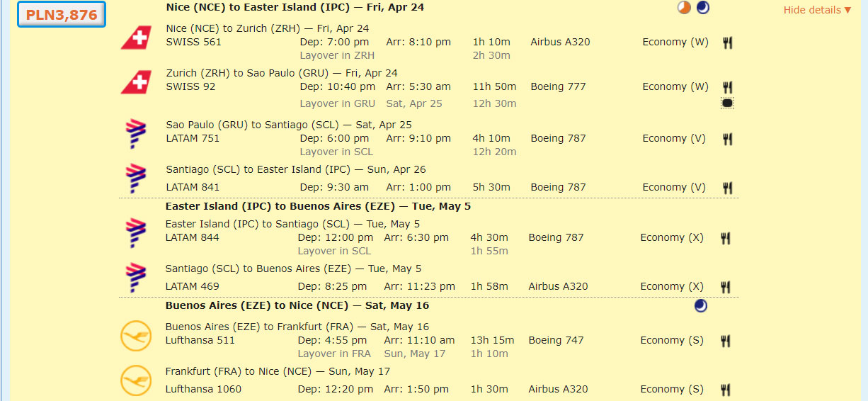Click the SWISS 561 airline logo
The width and height of the screenshot is (868, 401).
point(136,37)
